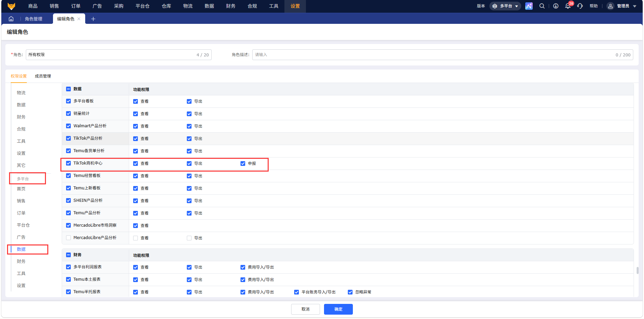Select 数据 under 多平台 in sidebar
The height and width of the screenshot is (319, 644).
pos(21,249)
